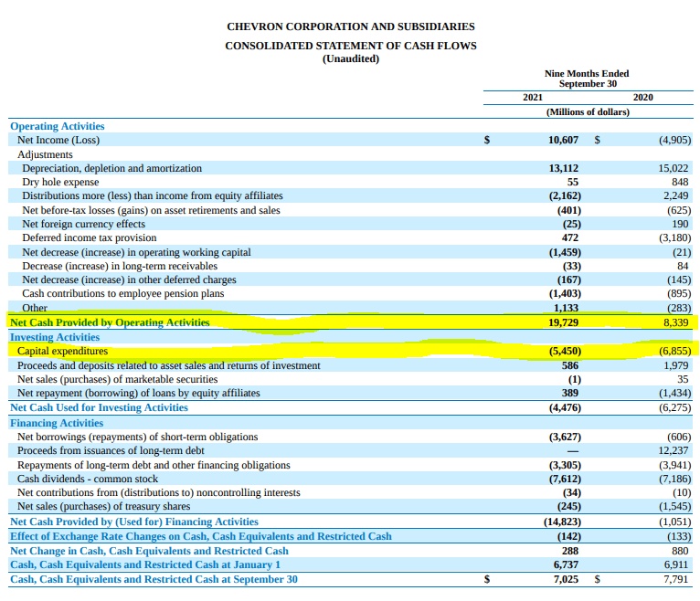Viewport: 700px width, 601px height.
Task: Select the Dry hole expense row label
Action: coord(60,182)
